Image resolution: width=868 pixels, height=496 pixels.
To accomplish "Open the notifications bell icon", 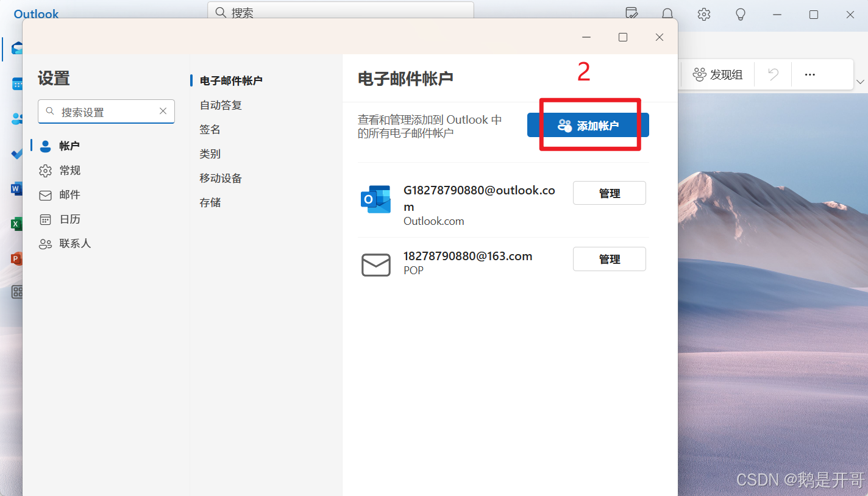I will (x=667, y=14).
